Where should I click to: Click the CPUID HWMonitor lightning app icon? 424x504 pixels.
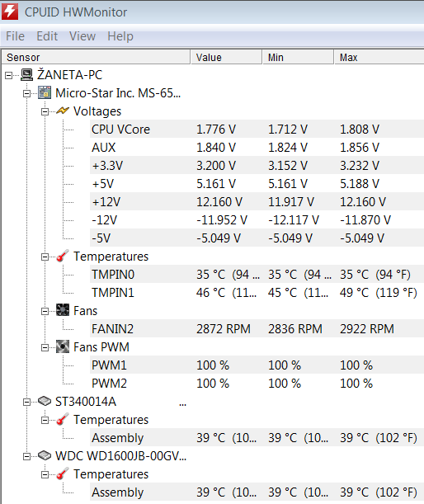point(10,12)
